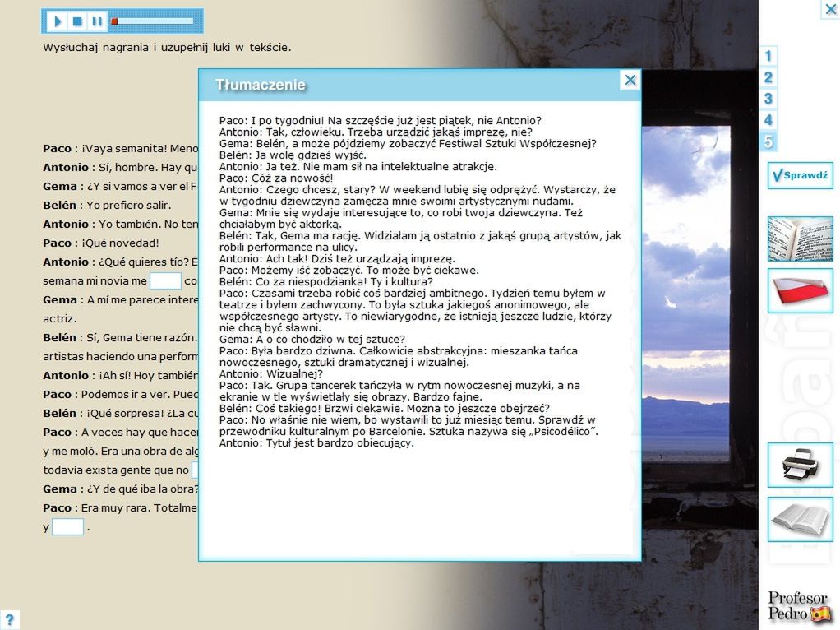The height and width of the screenshot is (630, 840).
Task: Go to exercise page 2
Action: tap(768, 77)
